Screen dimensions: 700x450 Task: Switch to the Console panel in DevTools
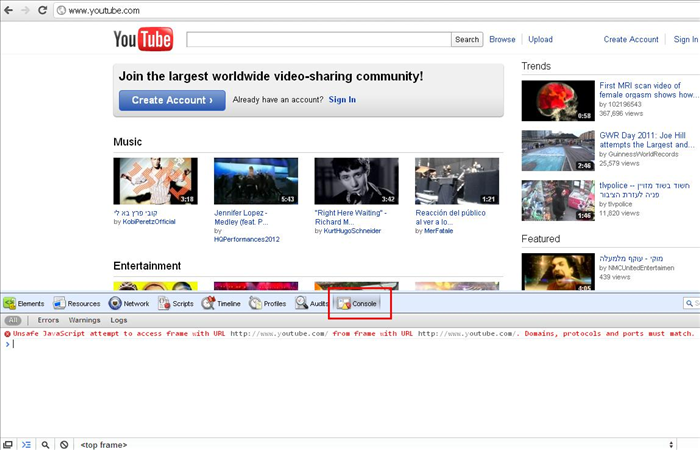point(357,304)
